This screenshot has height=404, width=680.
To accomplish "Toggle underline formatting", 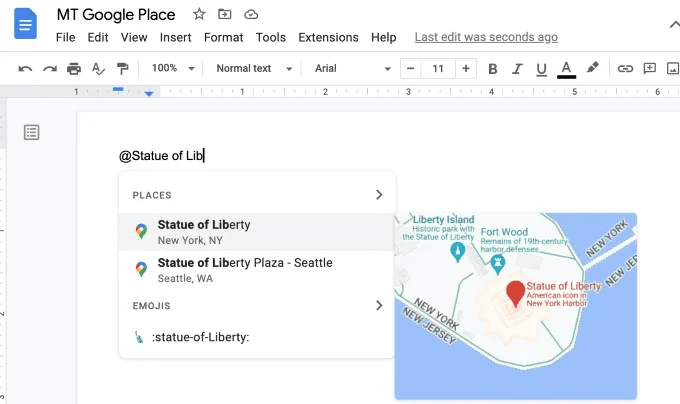I will coord(541,69).
